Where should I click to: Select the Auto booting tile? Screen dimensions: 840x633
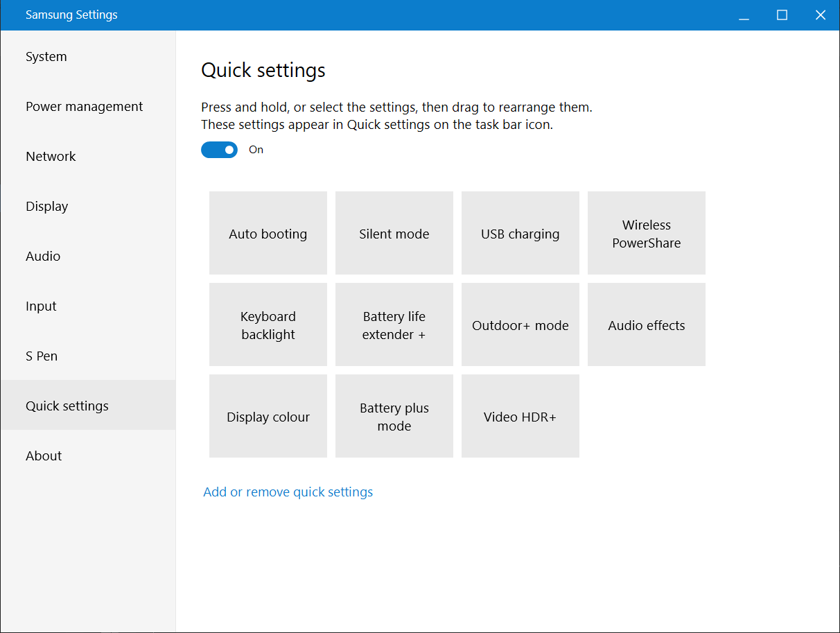[268, 233]
